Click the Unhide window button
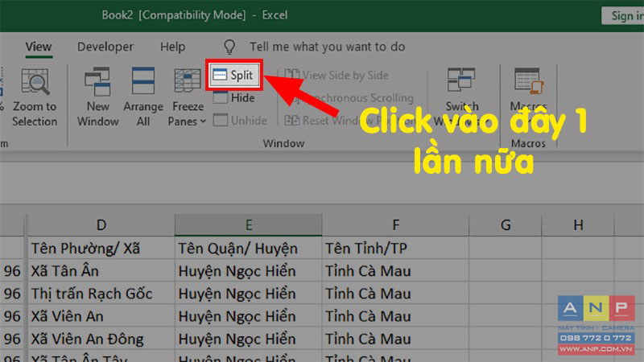Viewport: 644px width, 362px height. tap(240, 120)
